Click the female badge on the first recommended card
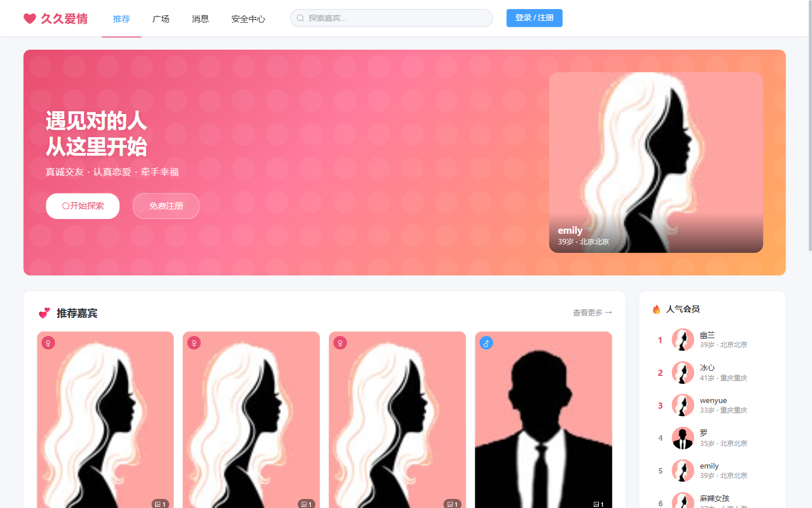Screen dimensions: 812x508 pos(48,343)
